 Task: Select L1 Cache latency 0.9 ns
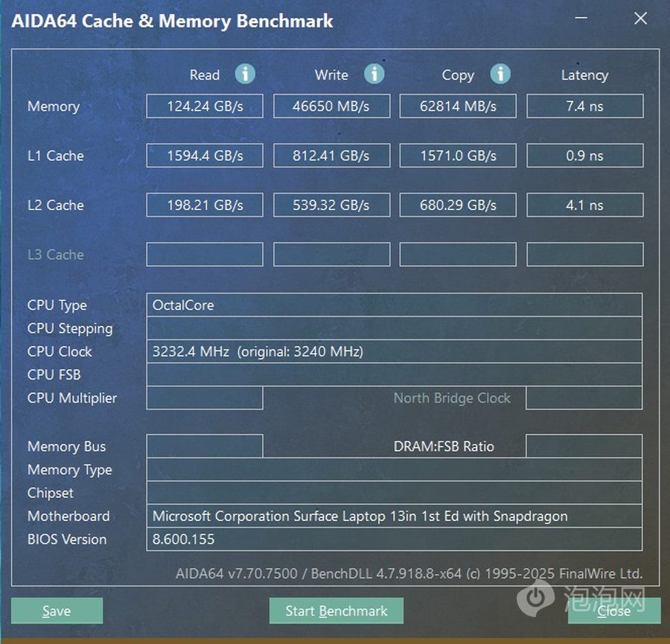[x=585, y=156]
